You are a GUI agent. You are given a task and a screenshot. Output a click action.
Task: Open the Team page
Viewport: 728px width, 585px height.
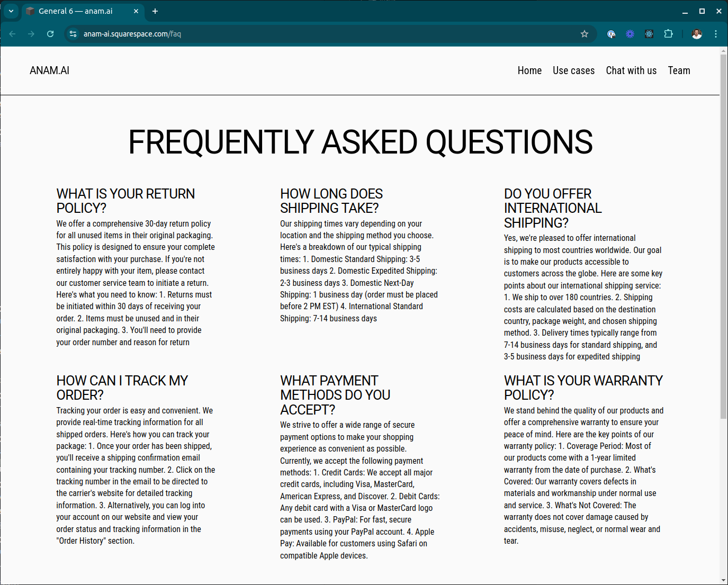[679, 70]
